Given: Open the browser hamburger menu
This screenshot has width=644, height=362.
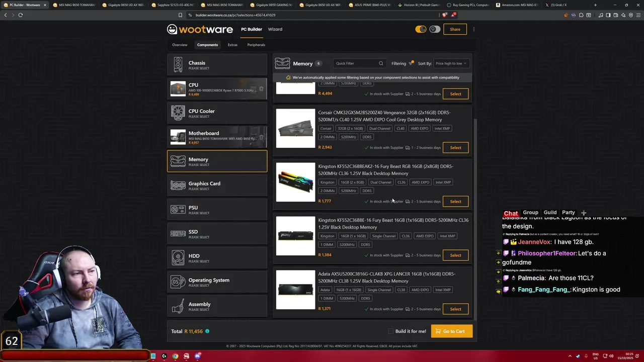Looking at the screenshot, I should click(x=637, y=15).
